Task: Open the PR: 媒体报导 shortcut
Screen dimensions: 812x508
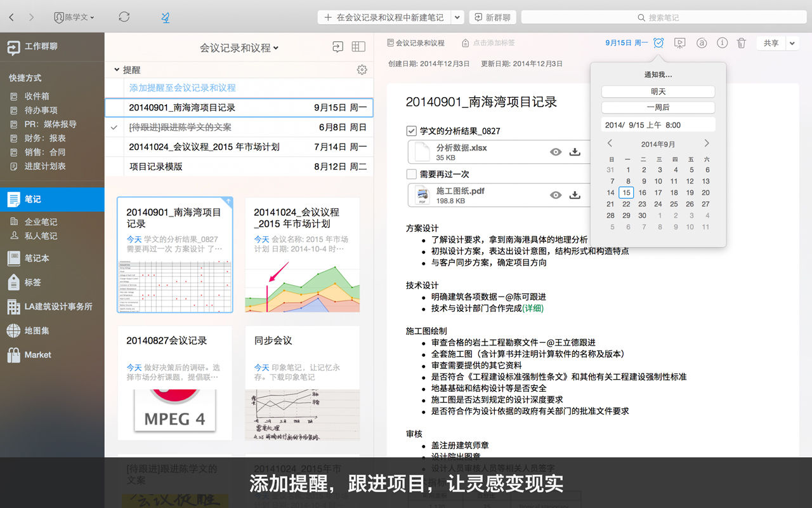Action: [51, 124]
